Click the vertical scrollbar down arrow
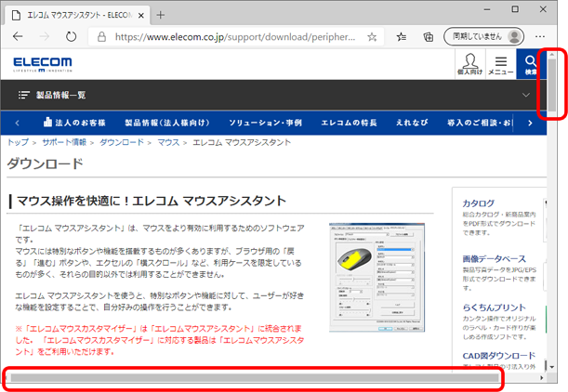This screenshot has height=392, width=568. point(551,366)
